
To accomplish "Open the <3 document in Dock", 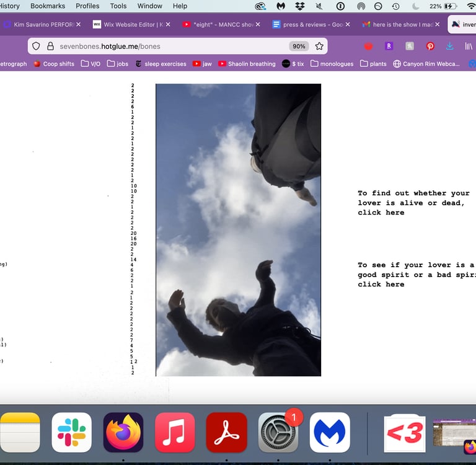I will (x=405, y=433).
